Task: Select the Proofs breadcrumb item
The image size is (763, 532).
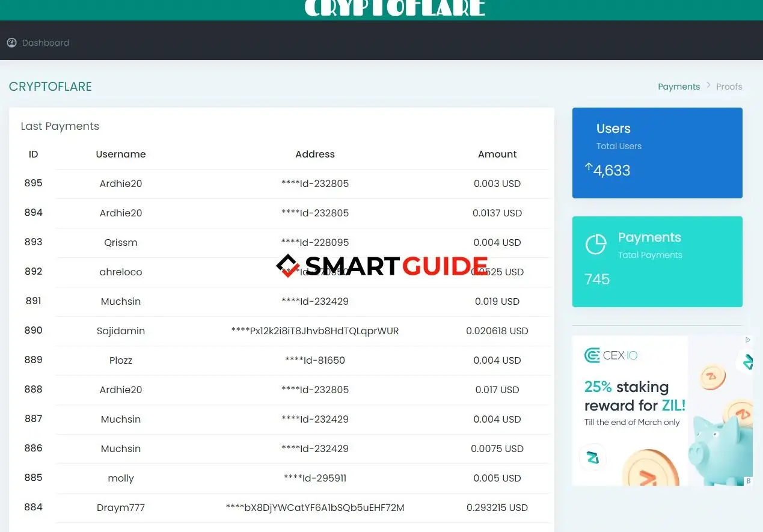Action: point(729,86)
